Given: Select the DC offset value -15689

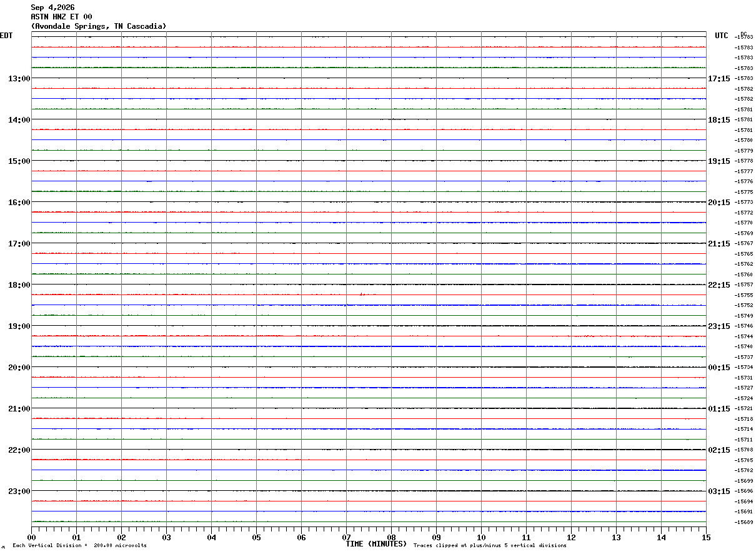Looking at the screenshot, I should click(744, 522).
